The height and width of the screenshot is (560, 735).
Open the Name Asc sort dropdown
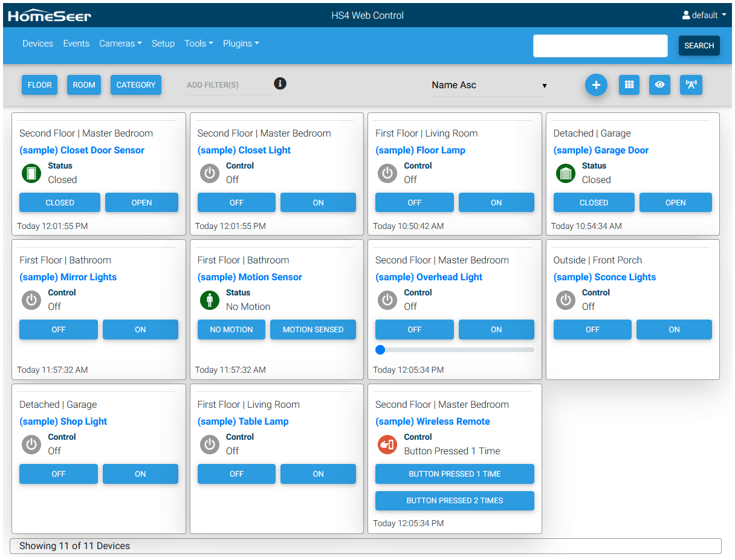point(489,85)
